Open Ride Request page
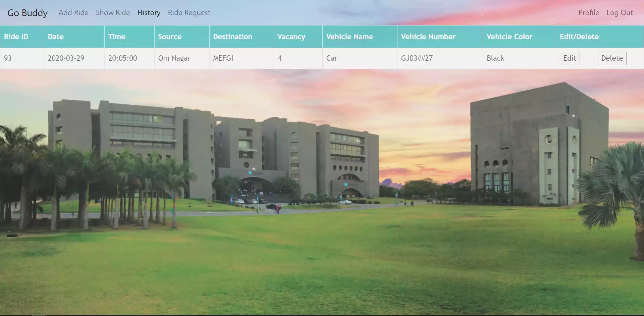Viewport: 644px width, 316px height. click(x=189, y=13)
